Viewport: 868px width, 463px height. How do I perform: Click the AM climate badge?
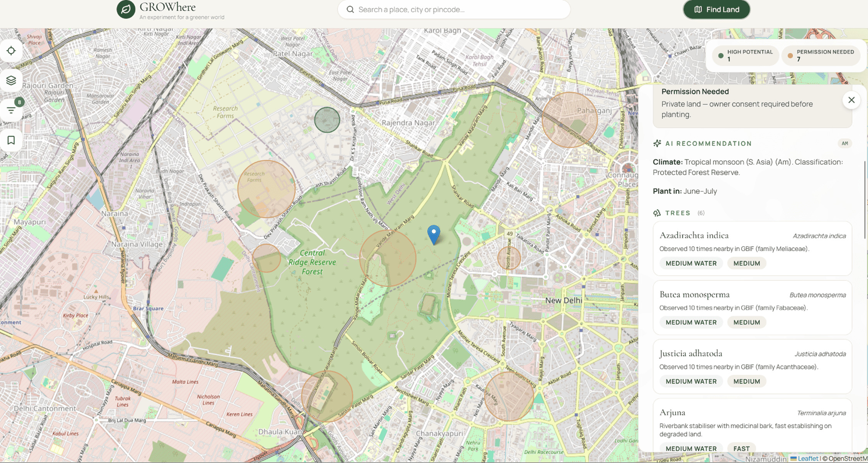point(844,144)
